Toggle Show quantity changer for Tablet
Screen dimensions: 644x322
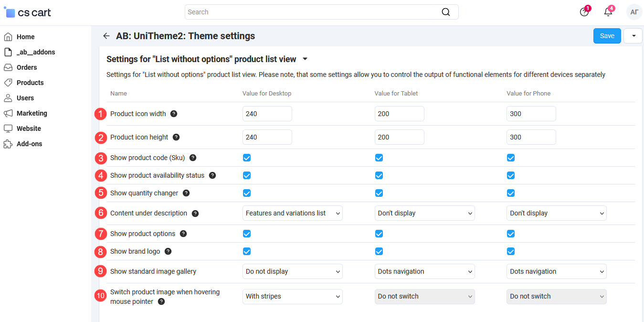click(x=379, y=193)
